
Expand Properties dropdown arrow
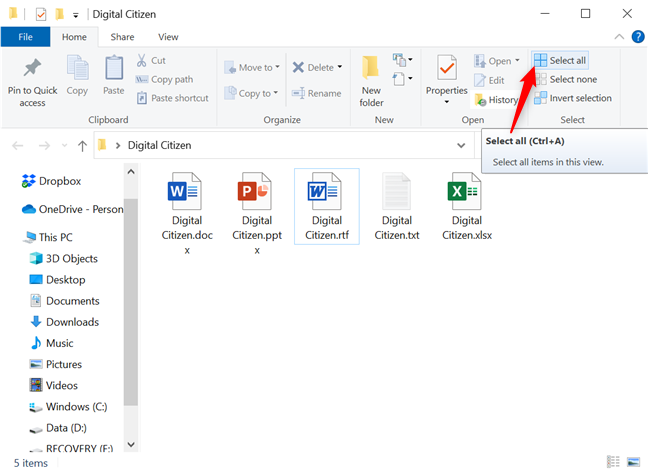tap(447, 102)
